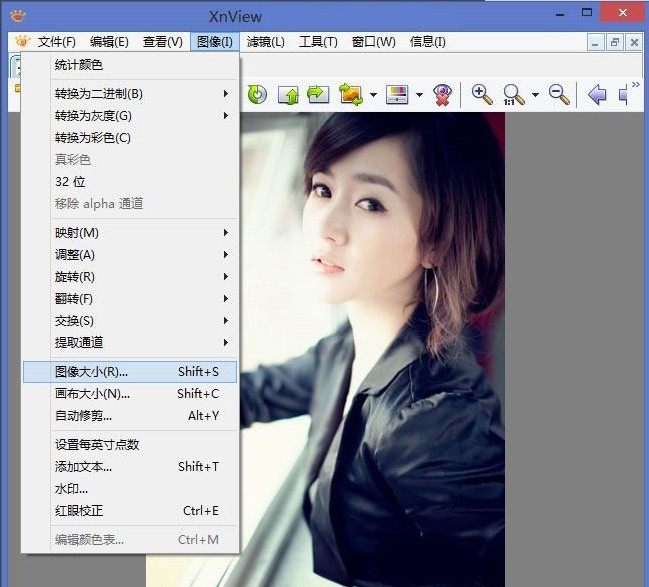This screenshot has height=587, width=649.
Task: Expand 映射(M) submenu
Action: coord(130,233)
